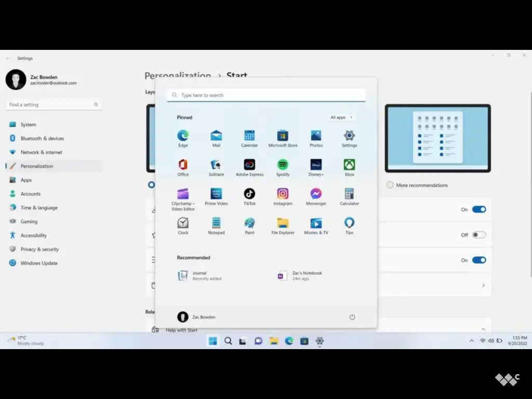This screenshot has height=399, width=532.
Task: Go to System settings
Action: coord(54,125)
